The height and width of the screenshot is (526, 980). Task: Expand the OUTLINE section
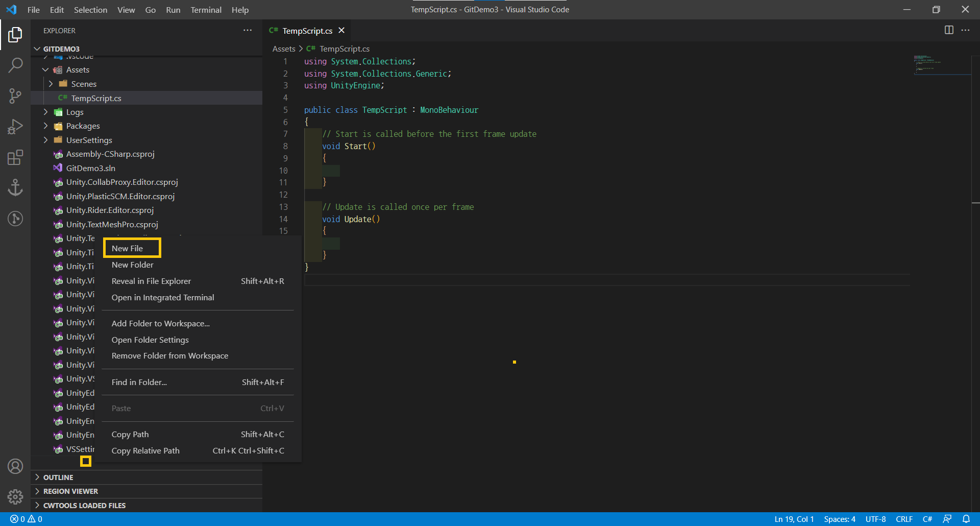pos(146,477)
